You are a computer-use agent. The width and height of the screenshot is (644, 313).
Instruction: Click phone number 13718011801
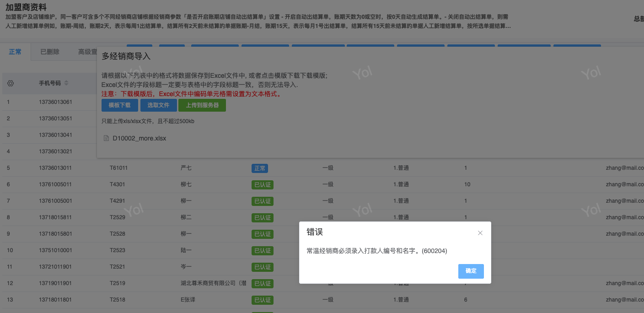tap(55, 300)
